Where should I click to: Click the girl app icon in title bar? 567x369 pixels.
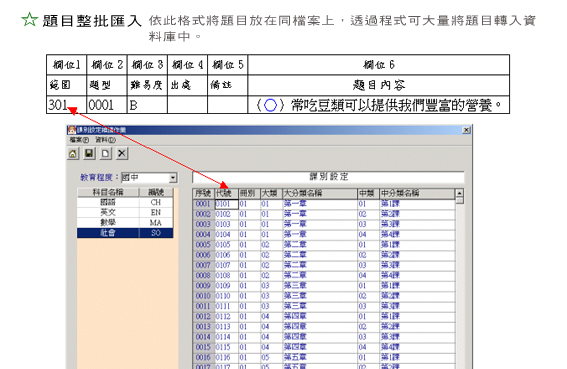tap(72, 130)
